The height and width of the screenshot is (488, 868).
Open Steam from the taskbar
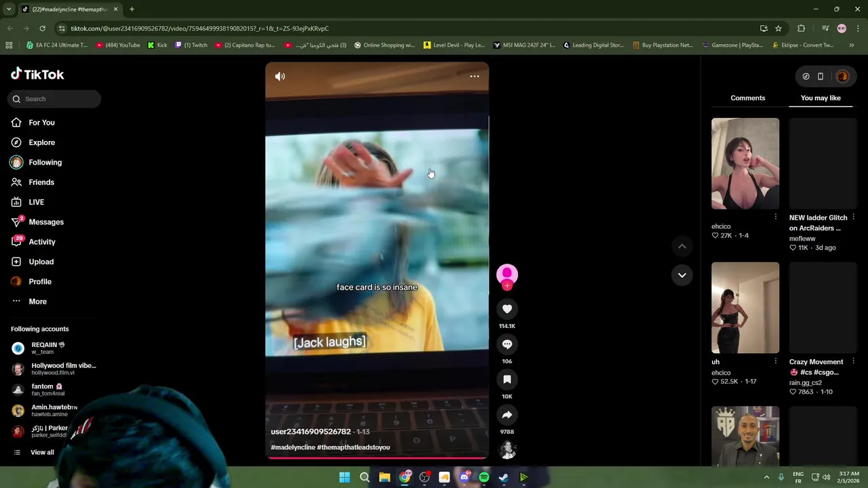504,478
